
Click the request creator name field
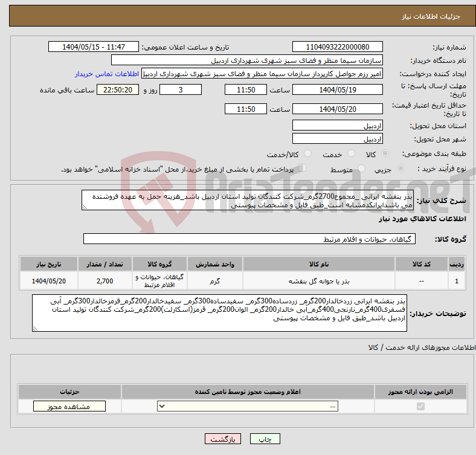tap(262, 74)
